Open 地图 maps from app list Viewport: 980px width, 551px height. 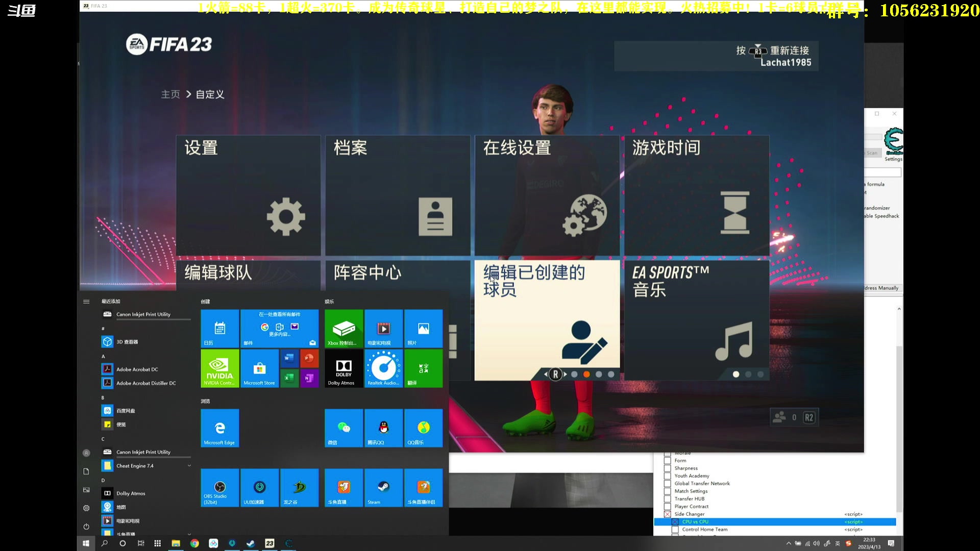click(146, 507)
